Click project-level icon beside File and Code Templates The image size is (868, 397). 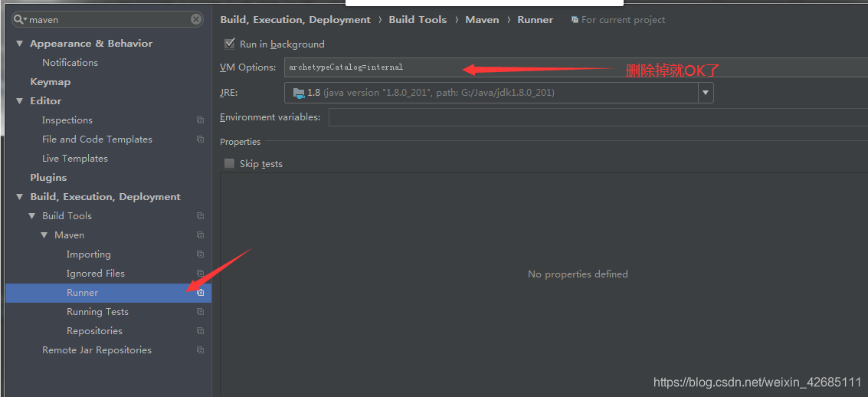click(200, 139)
